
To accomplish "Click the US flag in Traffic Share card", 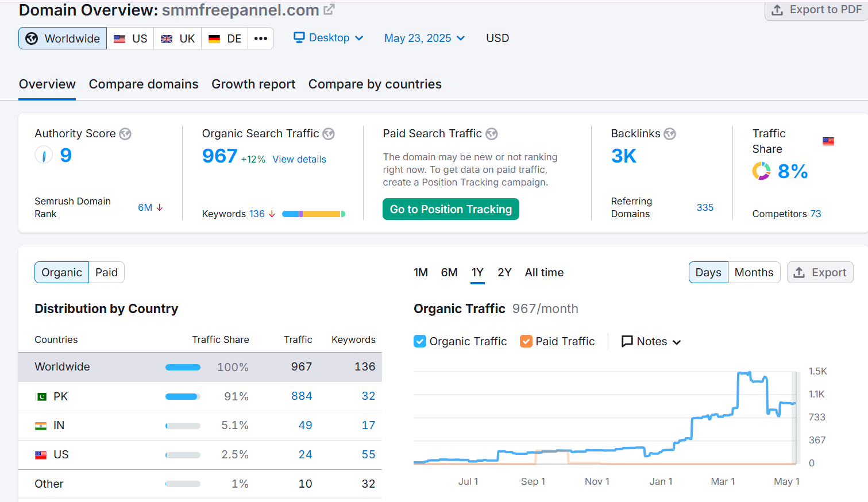I will tap(828, 141).
